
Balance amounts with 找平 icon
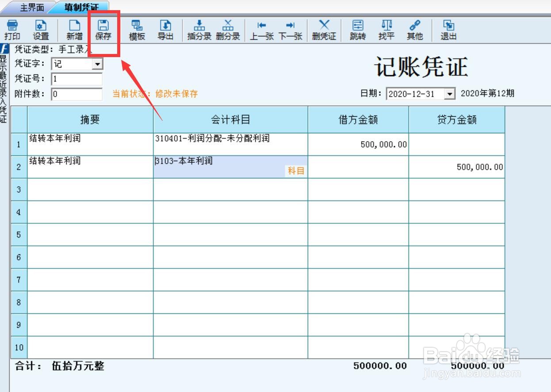tap(386, 30)
